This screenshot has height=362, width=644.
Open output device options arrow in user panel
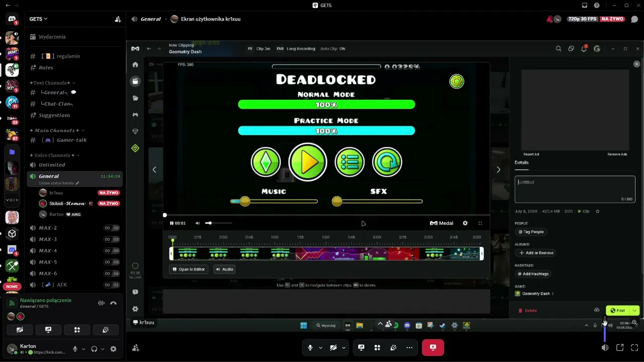(x=103, y=349)
